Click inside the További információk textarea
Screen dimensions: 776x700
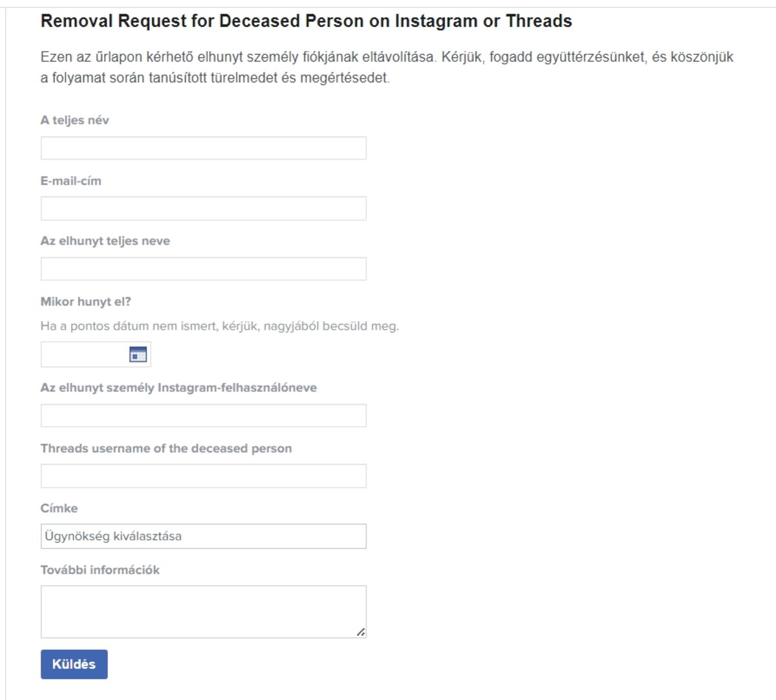point(194,611)
